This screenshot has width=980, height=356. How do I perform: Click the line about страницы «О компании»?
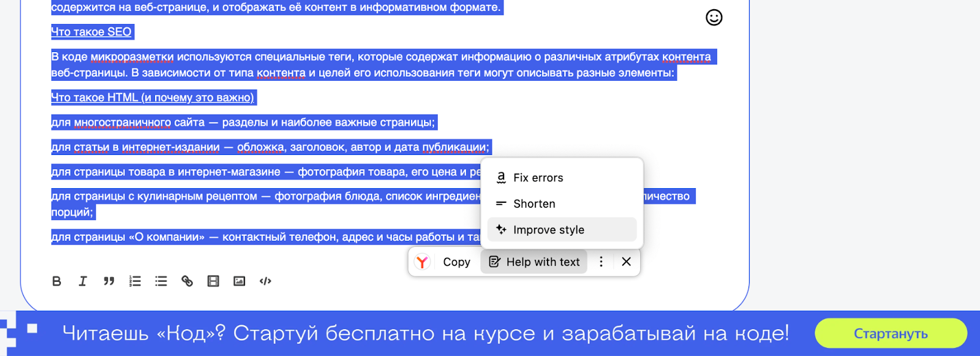coord(266,237)
